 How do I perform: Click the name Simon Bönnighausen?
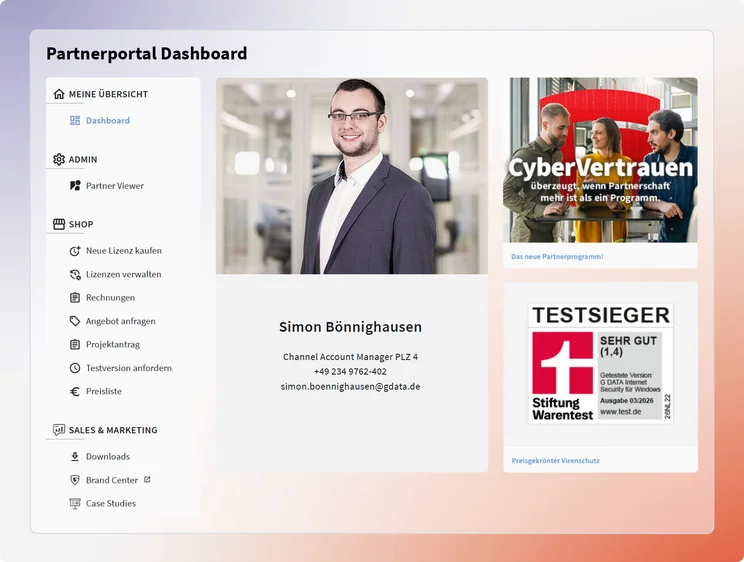(x=350, y=327)
